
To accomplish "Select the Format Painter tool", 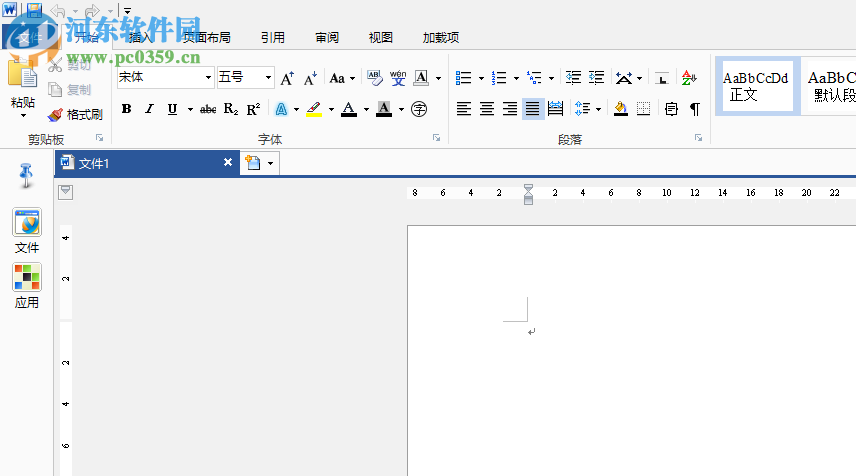I will (75, 115).
